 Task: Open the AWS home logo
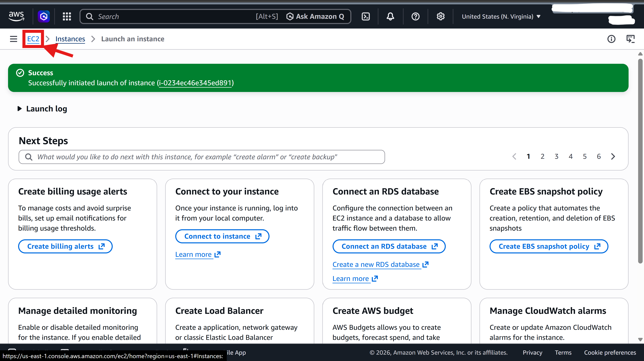click(16, 16)
